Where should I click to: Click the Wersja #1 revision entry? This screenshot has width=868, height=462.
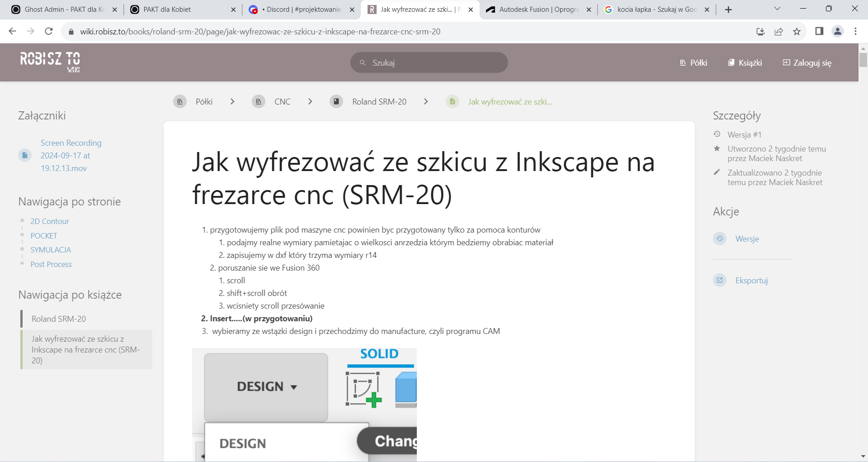(x=744, y=134)
